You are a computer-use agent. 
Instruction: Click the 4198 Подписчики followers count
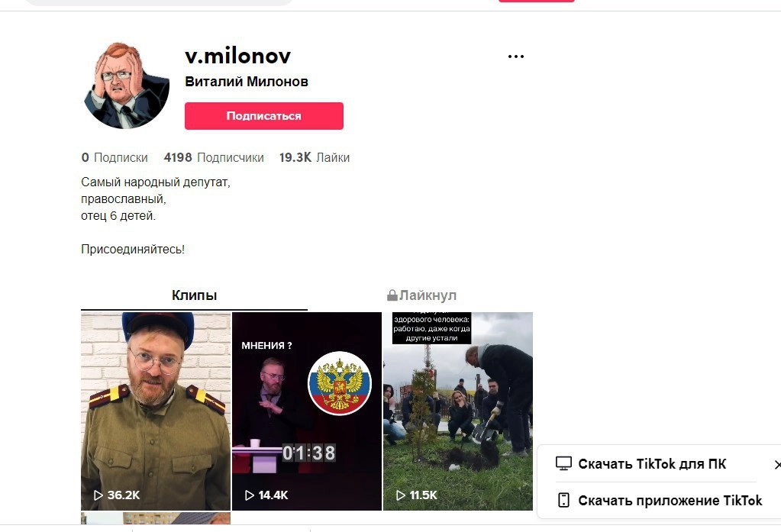[214, 157]
